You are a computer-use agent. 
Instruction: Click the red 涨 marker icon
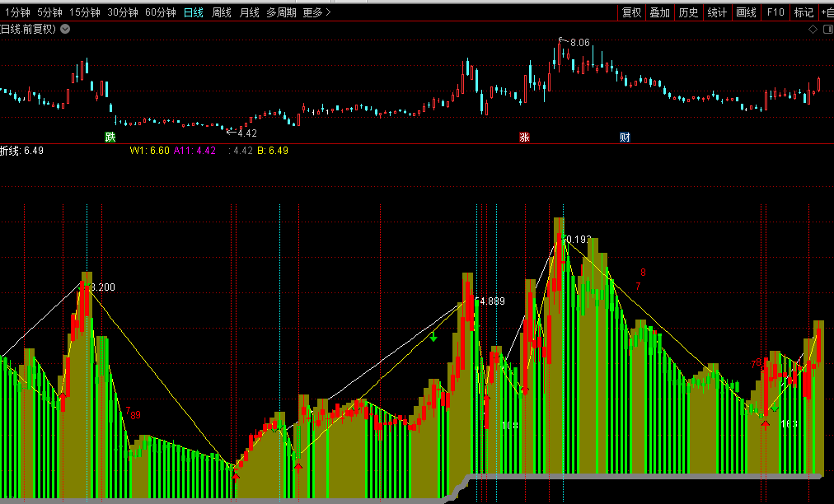[524, 137]
